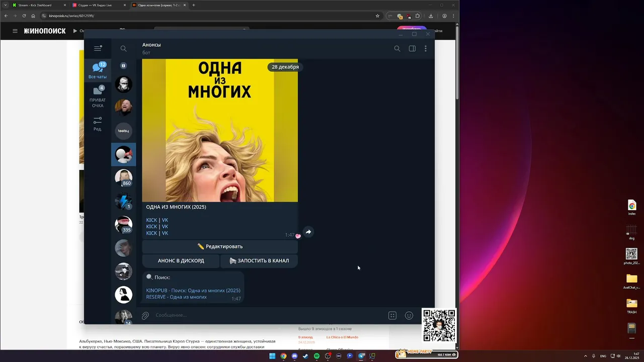The width and height of the screenshot is (644, 362).
Task: Open Telegram chat list search
Action: [x=123, y=49]
